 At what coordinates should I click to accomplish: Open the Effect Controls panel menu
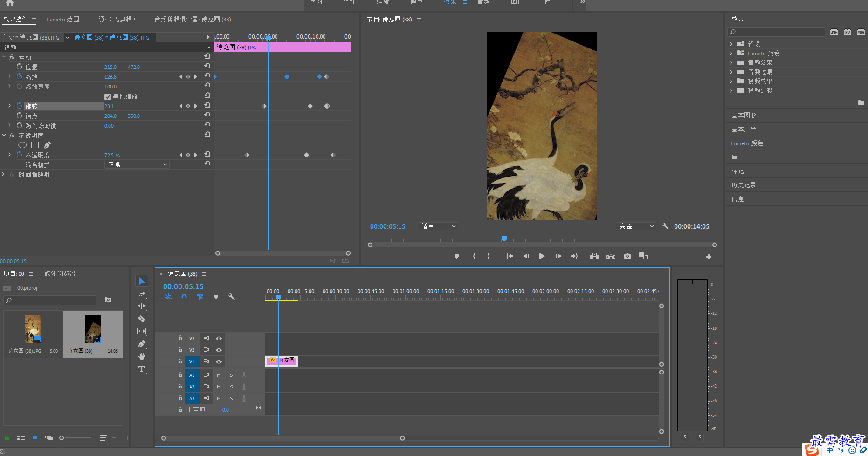pos(34,20)
